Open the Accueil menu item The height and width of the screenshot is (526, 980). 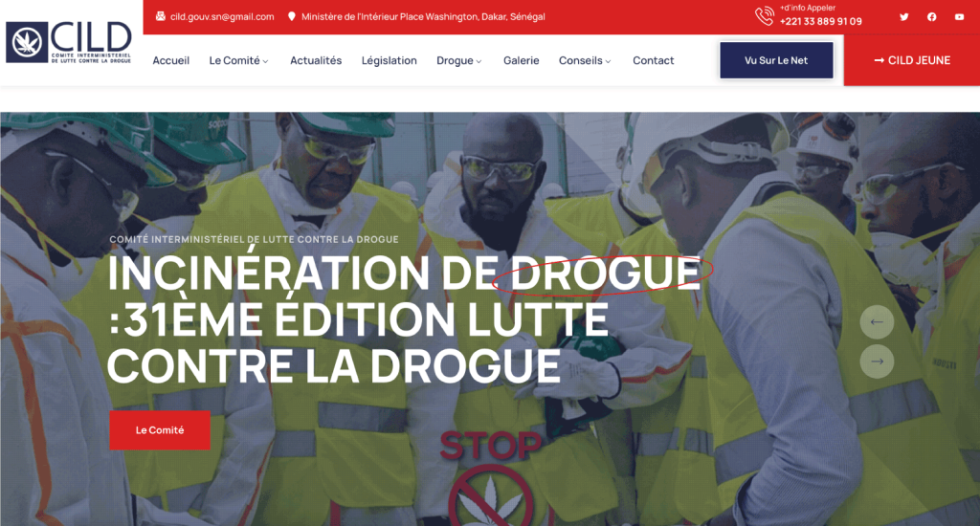click(x=171, y=60)
